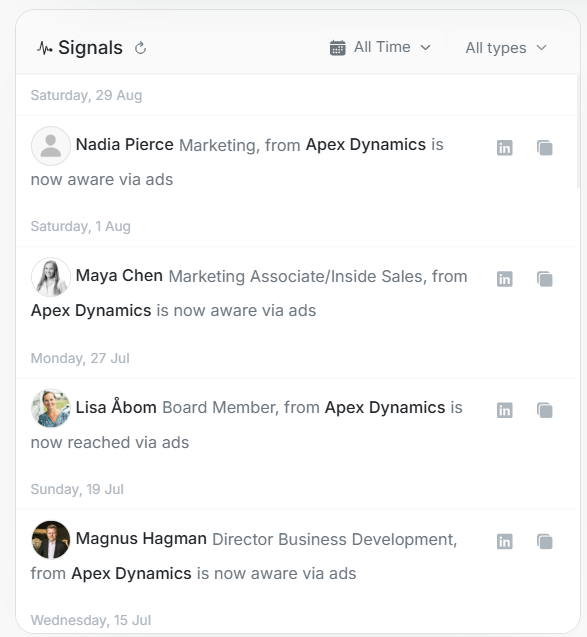The image size is (587, 637).
Task: Open the All Time date range dropdown
Action: 380,48
